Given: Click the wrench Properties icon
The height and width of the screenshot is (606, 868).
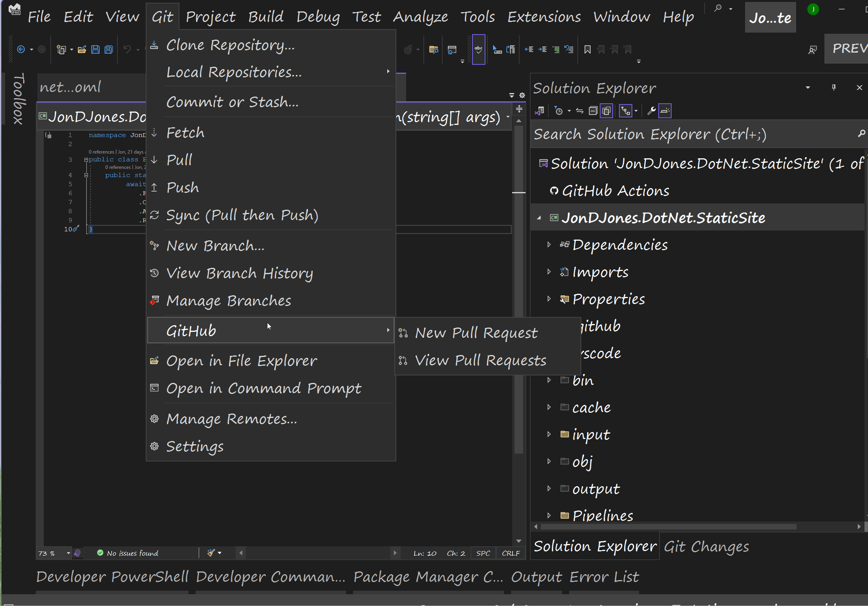Looking at the screenshot, I should click(651, 111).
